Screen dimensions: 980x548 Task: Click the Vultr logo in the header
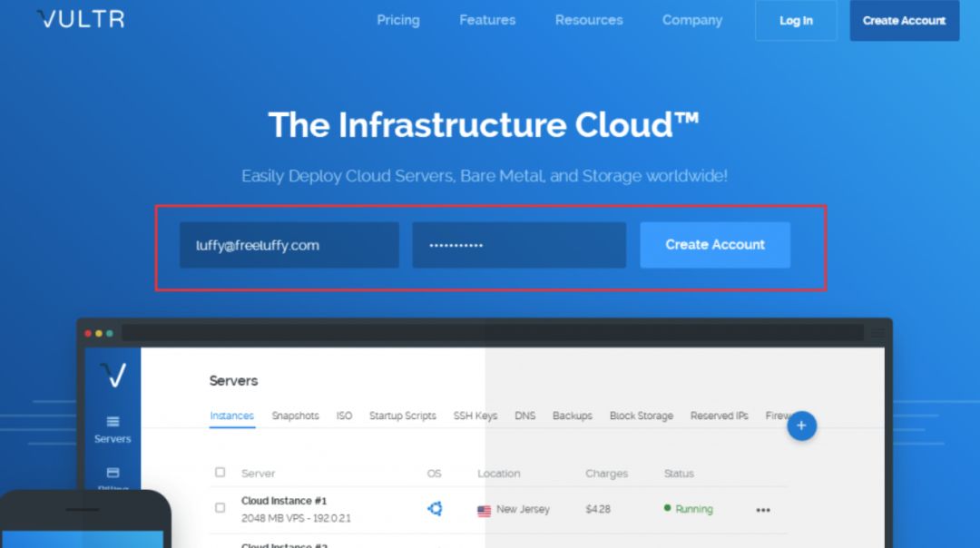click(x=81, y=19)
